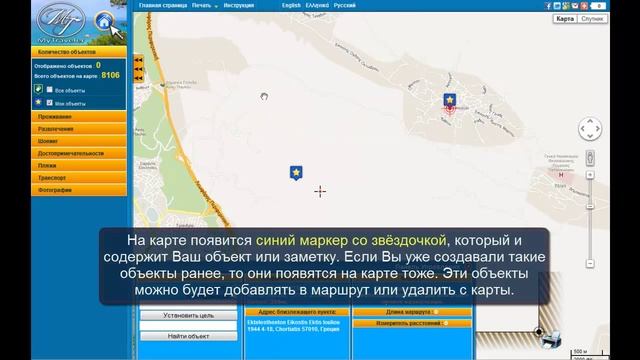This screenshot has height=360, width=640.
Task: Click the object search input field
Action: tap(189, 326)
